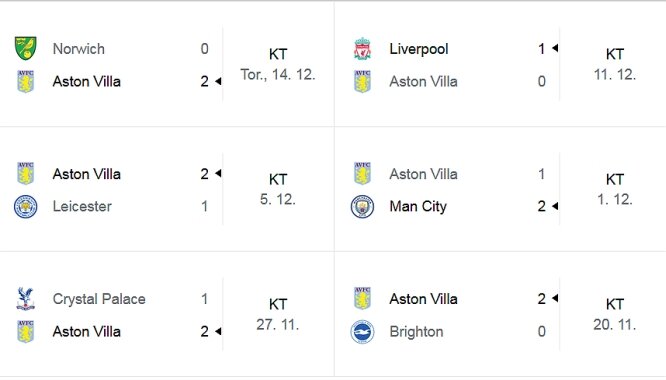Click Aston Villa crest above Brighton

pyautogui.click(x=362, y=298)
